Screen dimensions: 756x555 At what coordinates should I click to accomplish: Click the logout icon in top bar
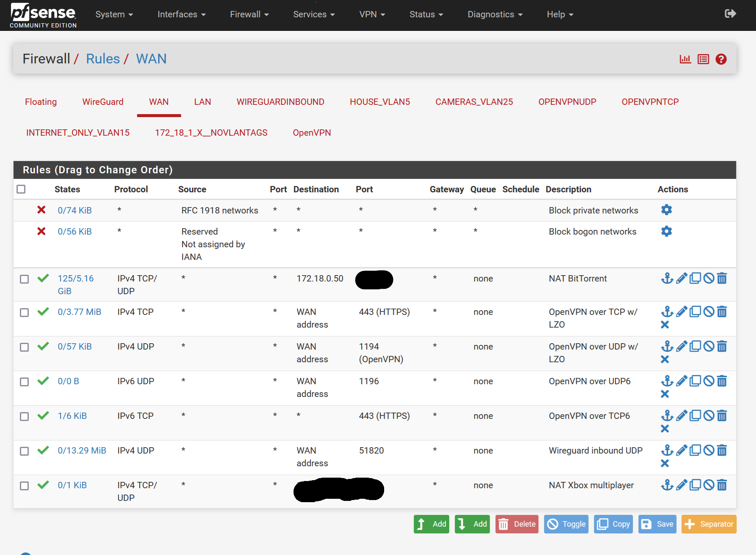[x=730, y=14]
